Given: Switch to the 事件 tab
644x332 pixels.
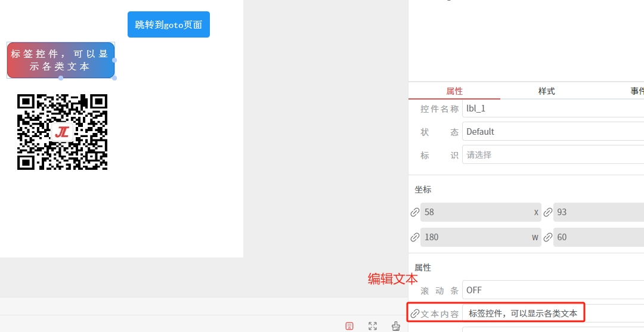Looking at the screenshot, I should tap(637, 91).
